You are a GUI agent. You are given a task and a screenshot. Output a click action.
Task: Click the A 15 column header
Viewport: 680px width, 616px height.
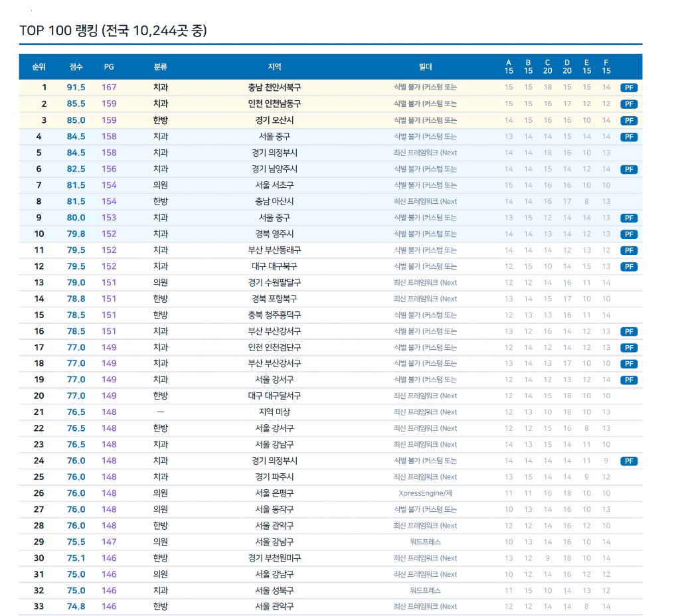tap(509, 67)
